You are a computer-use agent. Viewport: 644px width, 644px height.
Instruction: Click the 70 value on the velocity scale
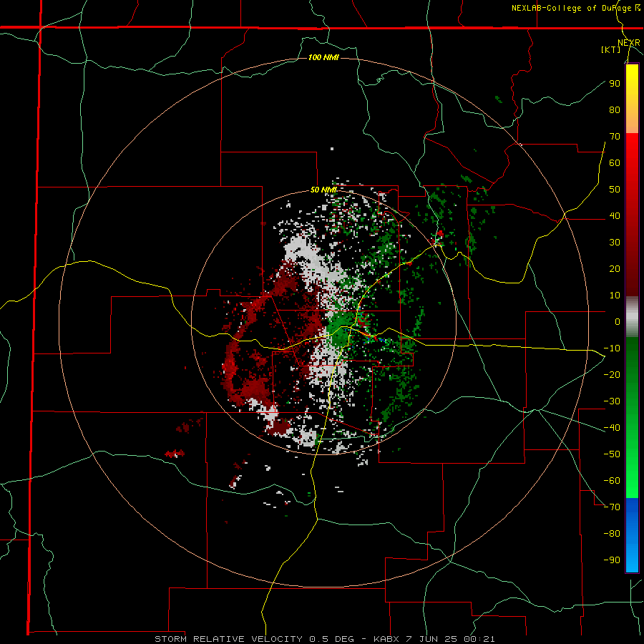615,137
